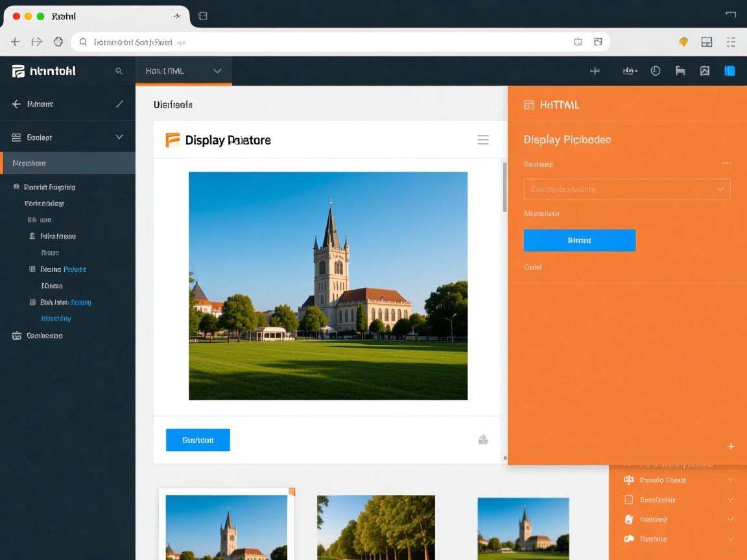Viewport: 747px width, 560px height.
Task: Select the blue square icon in the app toolbar
Action: point(729,71)
